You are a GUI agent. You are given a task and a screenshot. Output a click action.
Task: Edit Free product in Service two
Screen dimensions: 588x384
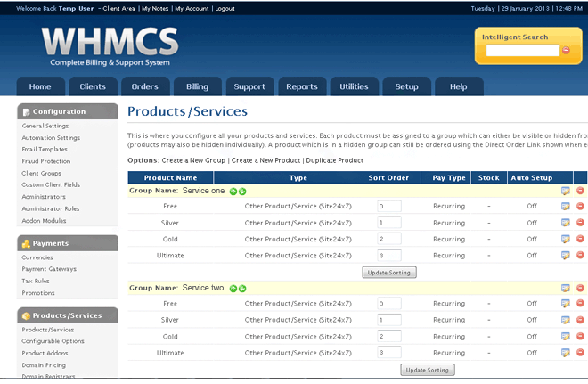pos(566,304)
